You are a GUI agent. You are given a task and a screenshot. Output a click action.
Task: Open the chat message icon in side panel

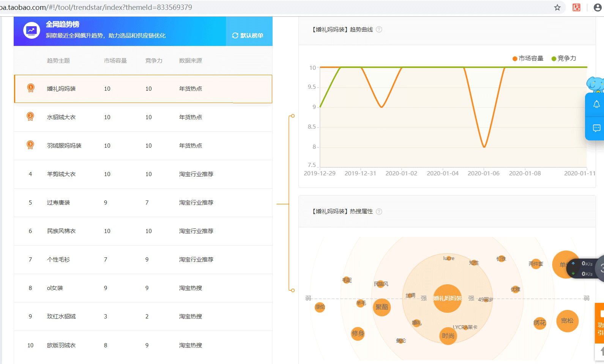[x=596, y=128]
